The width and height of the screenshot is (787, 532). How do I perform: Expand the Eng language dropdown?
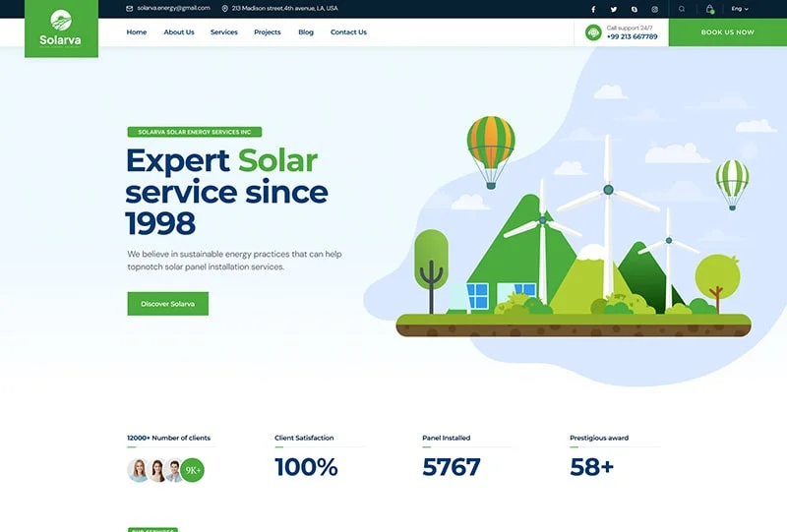(x=740, y=9)
